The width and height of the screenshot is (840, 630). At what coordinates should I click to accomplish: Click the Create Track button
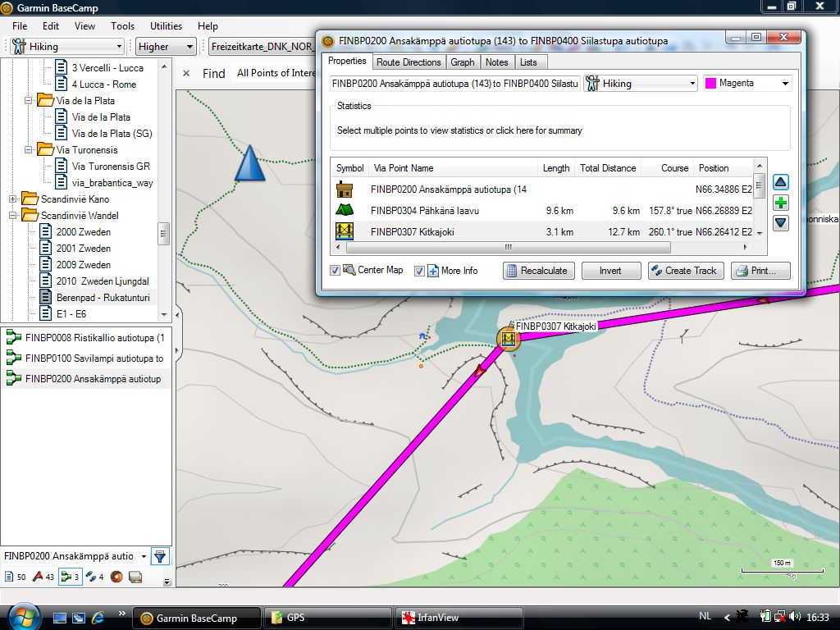pyautogui.click(x=685, y=271)
